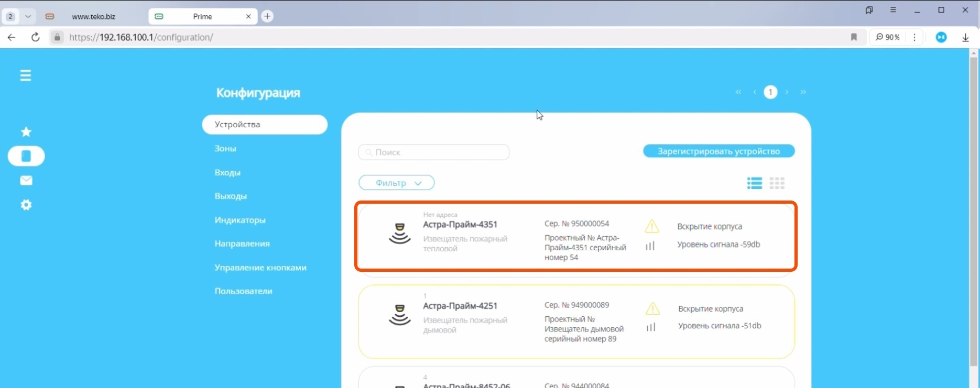Open the settings gear icon in sidebar
980x388 pixels.
click(26, 205)
